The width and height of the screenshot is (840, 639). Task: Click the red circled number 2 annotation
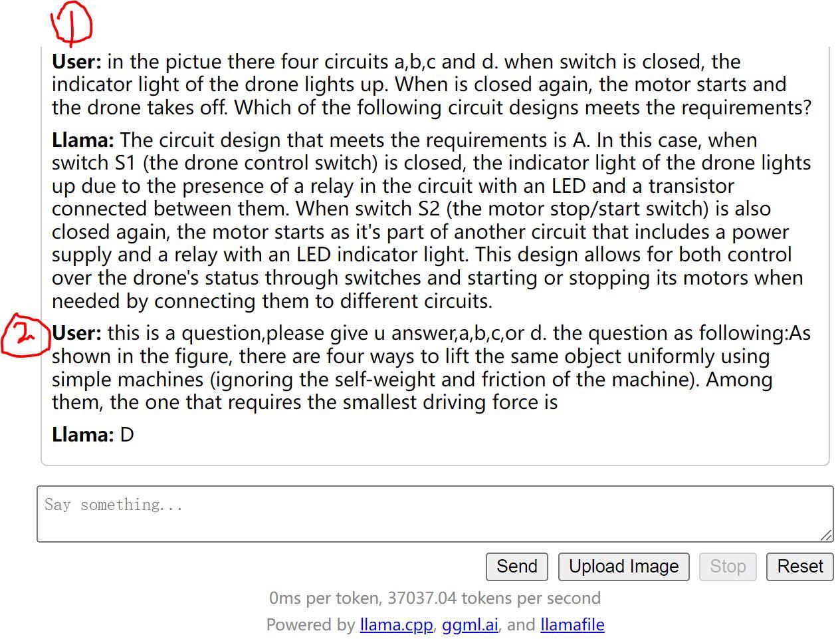pyautogui.click(x=25, y=335)
